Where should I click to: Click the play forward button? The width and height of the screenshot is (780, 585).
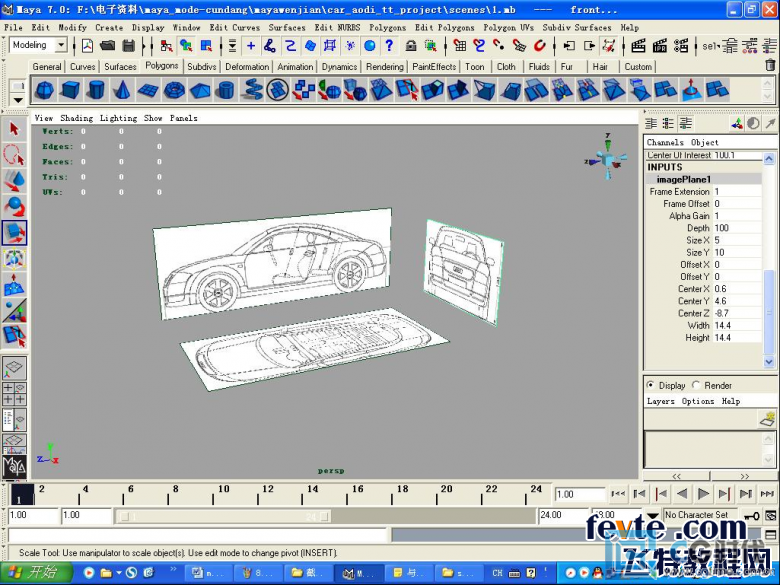point(703,493)
